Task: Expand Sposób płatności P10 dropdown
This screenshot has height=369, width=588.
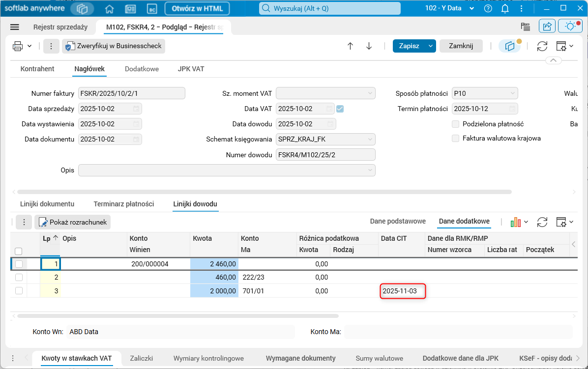Action: pos(512,93)
